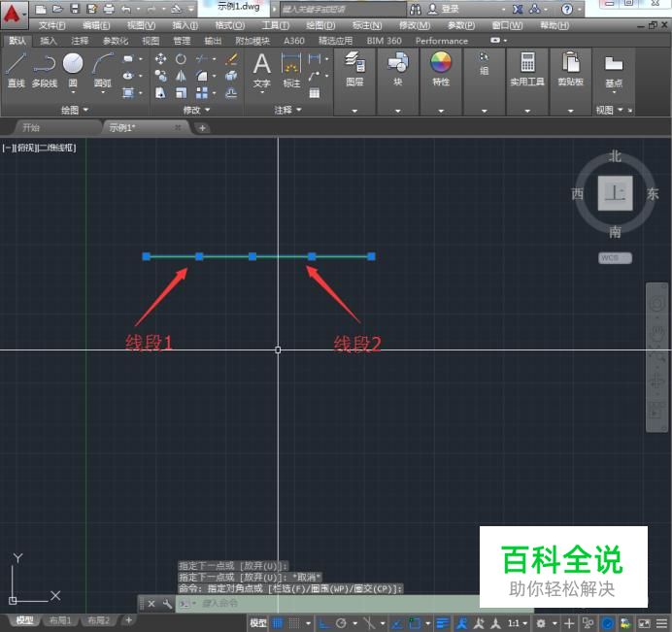Image resolution: width=672 pixels, height=632 pixels.
Task: Switch to the 布局1 layout tab
Action: pyautogui.click(x=60, y=620)
